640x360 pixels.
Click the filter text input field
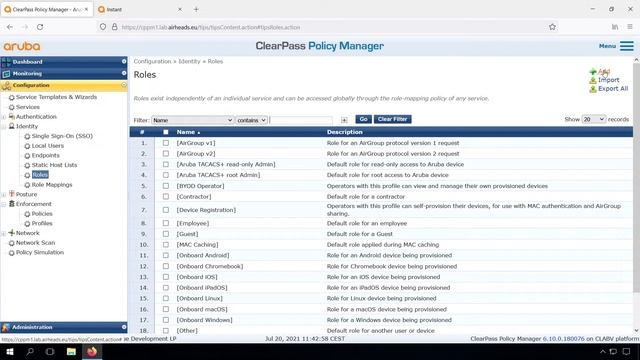coord(301,120)
